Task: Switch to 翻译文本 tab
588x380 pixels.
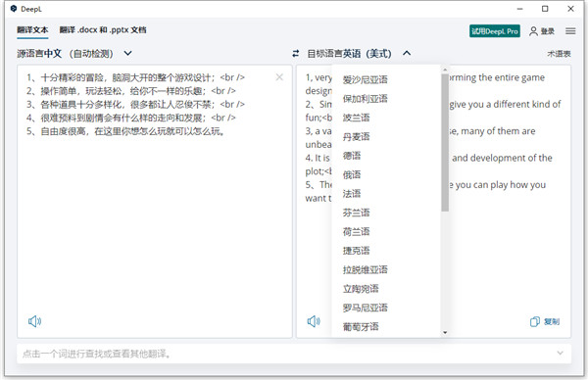Action: [x=32, y=30]
